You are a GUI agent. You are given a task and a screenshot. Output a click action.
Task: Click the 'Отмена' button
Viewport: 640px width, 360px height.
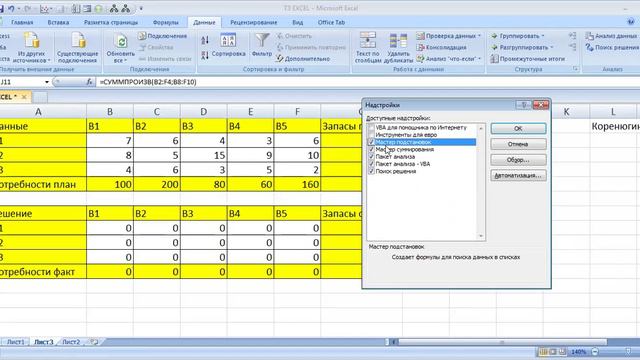[518, 144]
